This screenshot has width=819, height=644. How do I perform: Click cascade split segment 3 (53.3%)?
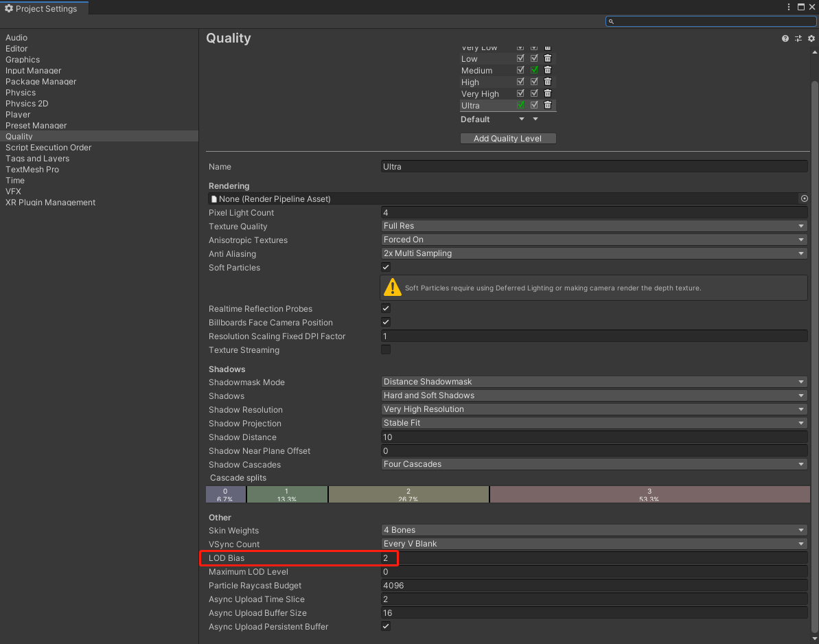coord(649,494)
